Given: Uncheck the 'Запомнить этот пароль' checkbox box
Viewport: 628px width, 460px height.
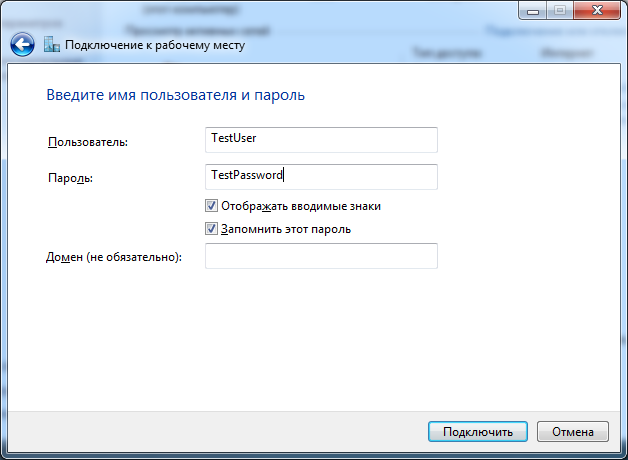Looking at the screenshot, I should coord(211,229).
